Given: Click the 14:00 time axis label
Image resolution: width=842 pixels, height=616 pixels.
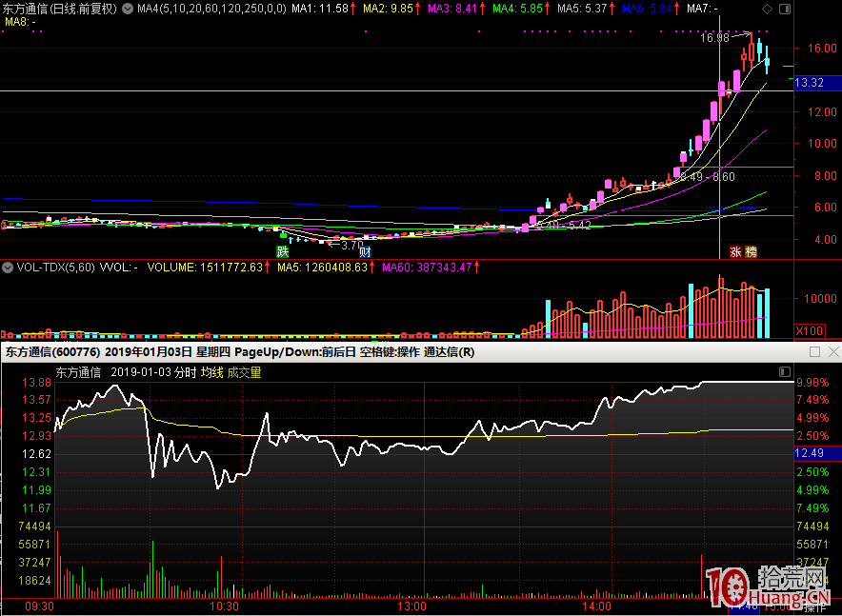Looking at the screenshot, I should pyautogui.click(x=596, y=606).
